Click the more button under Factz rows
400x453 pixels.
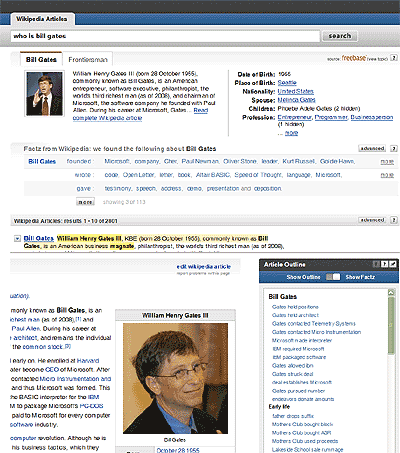coord(85,202)
